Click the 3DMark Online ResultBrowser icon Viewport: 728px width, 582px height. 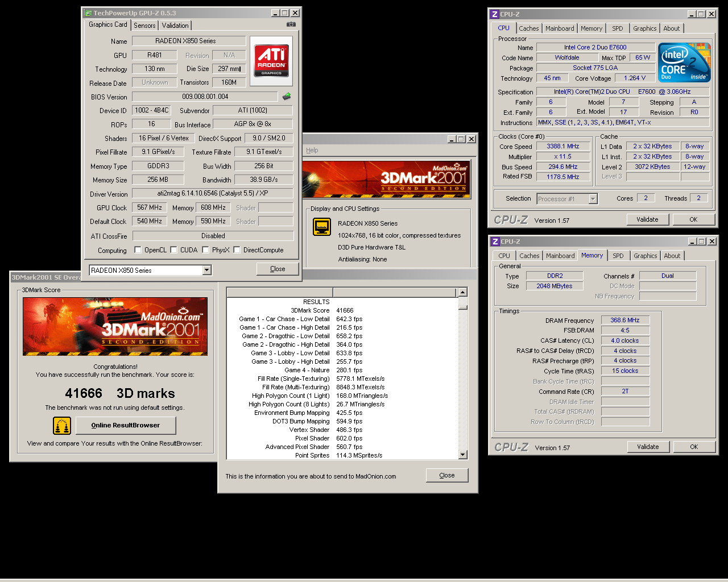click(61, 425)
